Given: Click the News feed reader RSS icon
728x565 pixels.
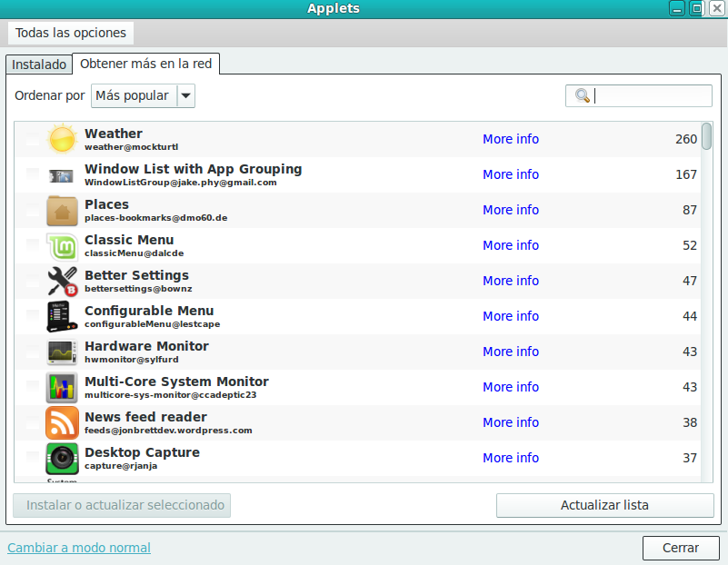Looking at the screenshot, I should [x=62, y=423].
